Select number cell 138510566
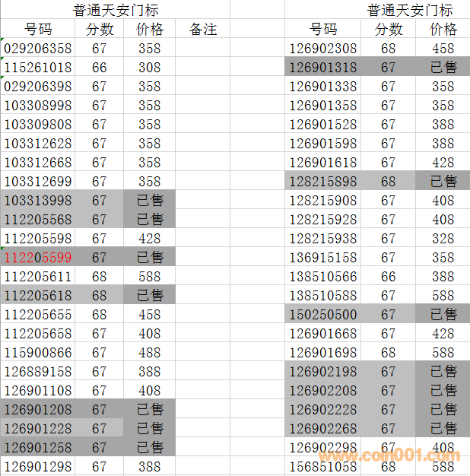470x476 pixels. click(x=323, y=277)
